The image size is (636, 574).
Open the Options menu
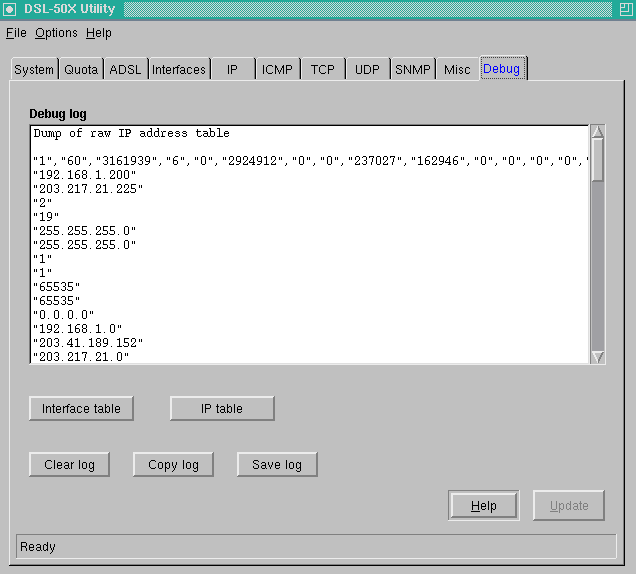[x=56, y=33]
